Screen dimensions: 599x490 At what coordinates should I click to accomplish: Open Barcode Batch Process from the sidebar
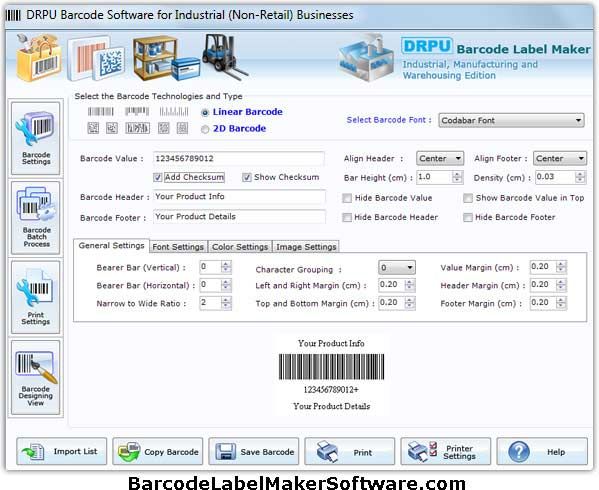tap(36, 217)
